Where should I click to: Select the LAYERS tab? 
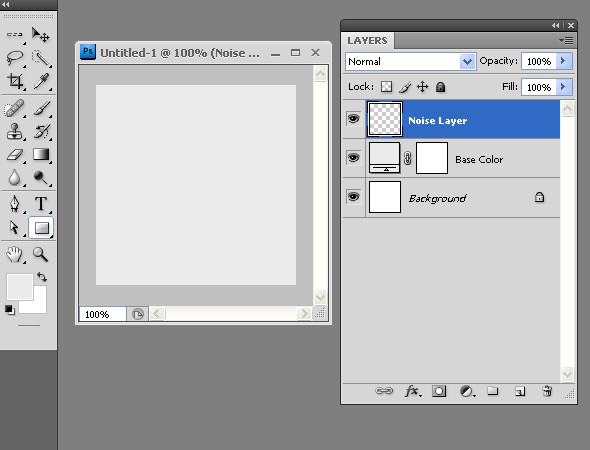click(x=367, y=41)
